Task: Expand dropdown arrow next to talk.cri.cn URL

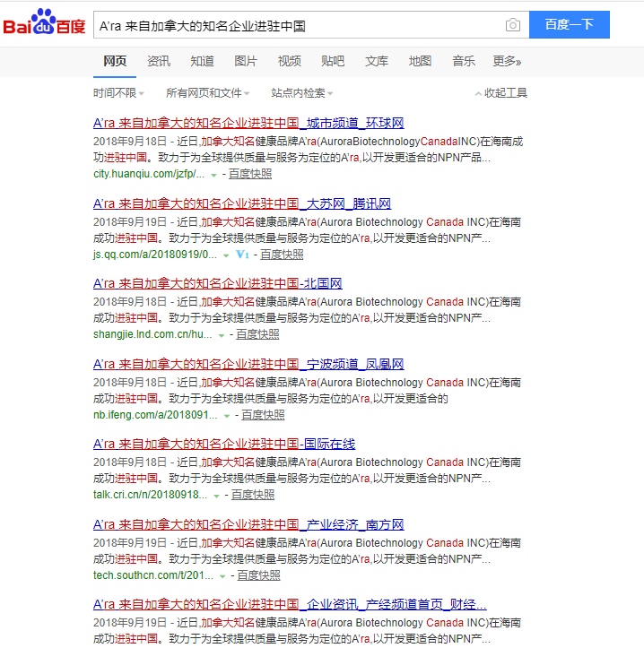Action: 216,496
